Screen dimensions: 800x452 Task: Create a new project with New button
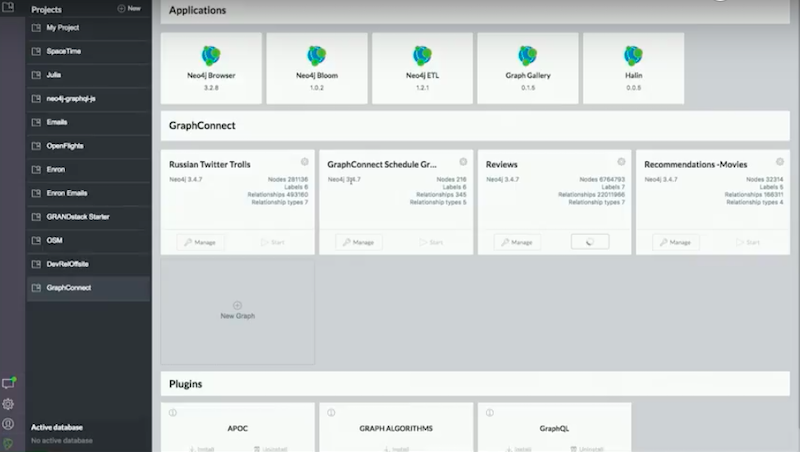(x=129, y=8)
